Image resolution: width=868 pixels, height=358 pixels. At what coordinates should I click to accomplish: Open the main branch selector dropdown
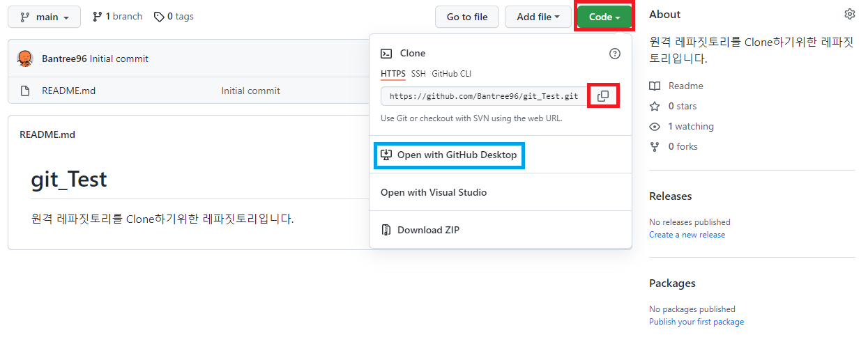coord(44,17)
